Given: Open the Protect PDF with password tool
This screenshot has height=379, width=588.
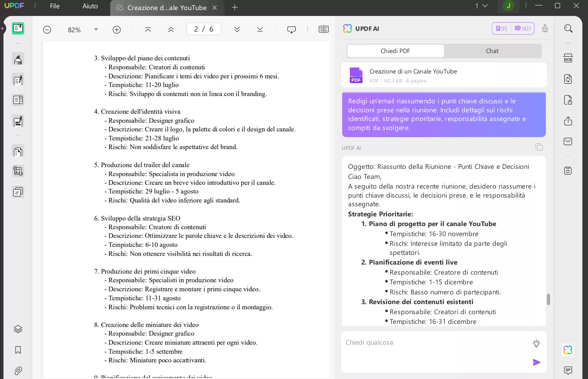Looking at the screenshot, I should point(568,100).
